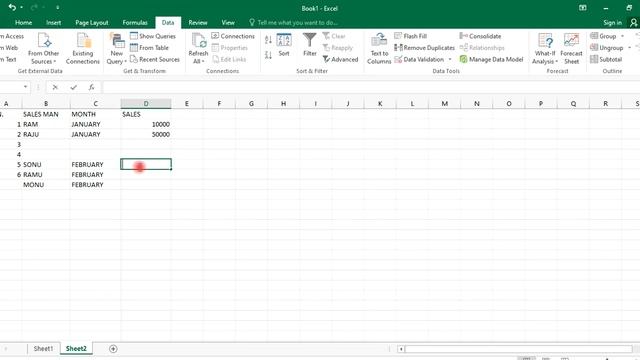Open Recent Sources
The width and height of the screenshot is (640, 360).
pyautogui.click(x=155, y=59)
